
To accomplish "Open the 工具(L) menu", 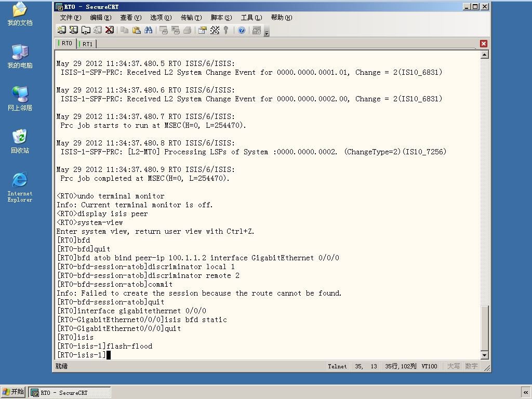I will tap(251, 18).
